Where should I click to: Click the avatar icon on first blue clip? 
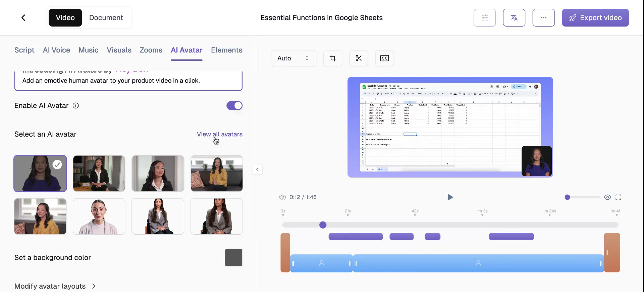322,263
